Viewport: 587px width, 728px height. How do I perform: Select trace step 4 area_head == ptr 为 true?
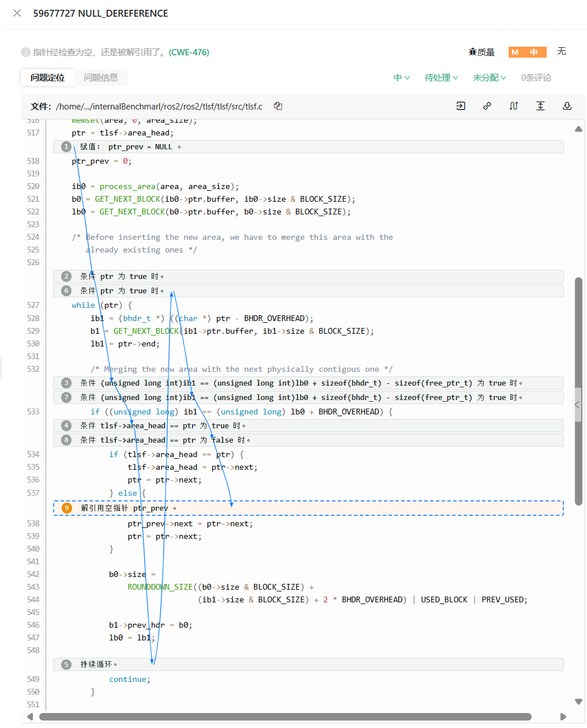click(x=308, y=426)
